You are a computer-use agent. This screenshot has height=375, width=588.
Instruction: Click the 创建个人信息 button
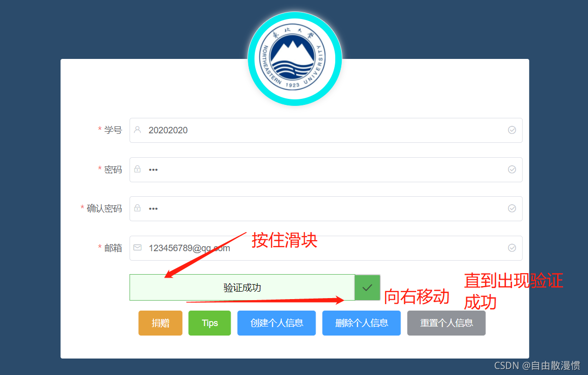click(x=276, y=323)
